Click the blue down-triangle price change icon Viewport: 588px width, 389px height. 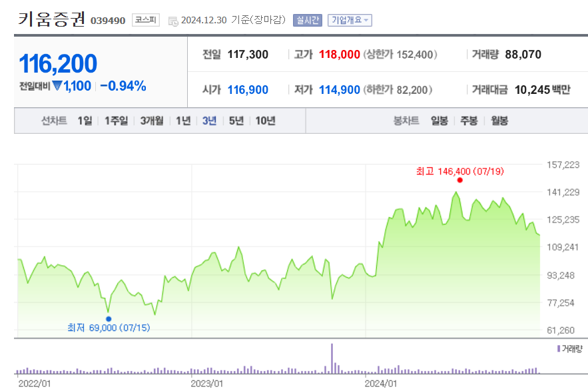[57, 86]
